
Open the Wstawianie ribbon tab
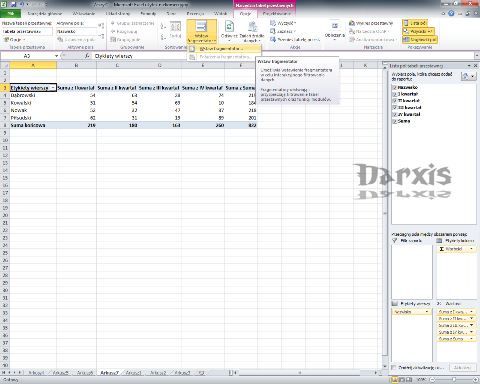click(84, 13)
